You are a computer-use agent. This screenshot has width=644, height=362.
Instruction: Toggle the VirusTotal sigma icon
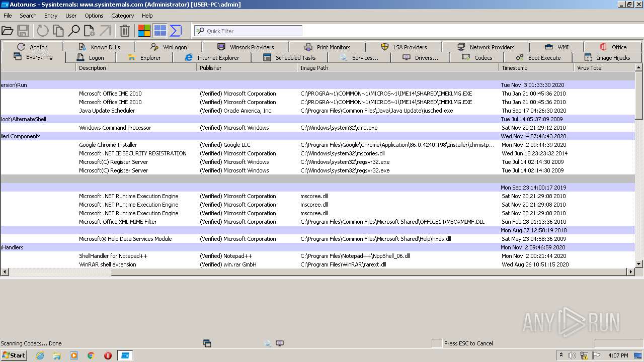[176, 31]
